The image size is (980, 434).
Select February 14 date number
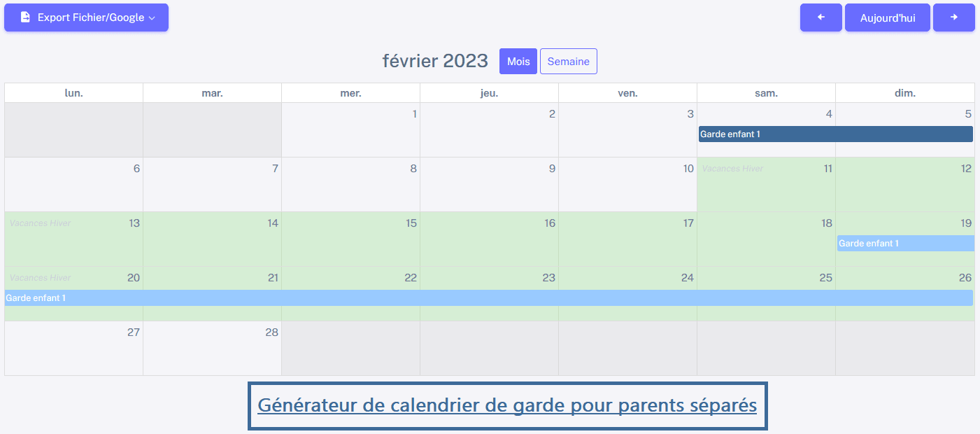click(273, 223)
